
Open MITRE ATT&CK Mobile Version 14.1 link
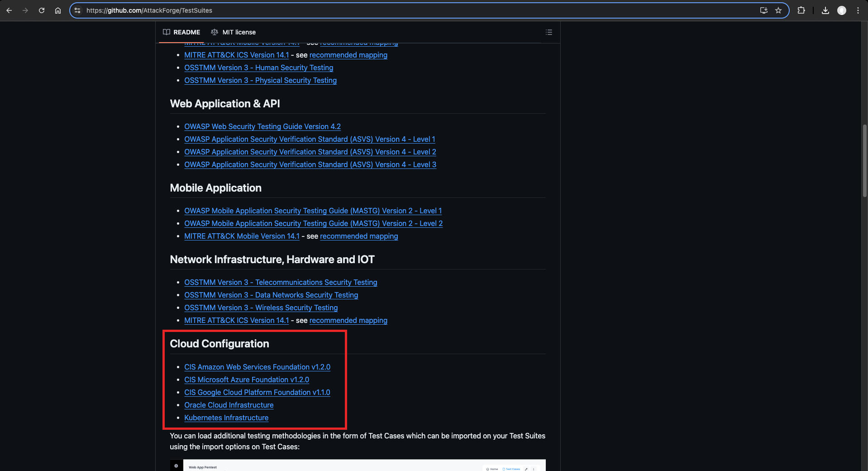pyautogui.click(x=242, y=236)
